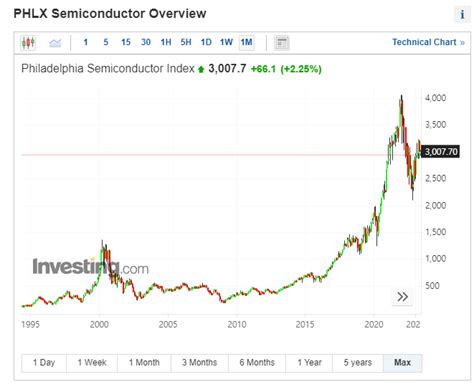Switch range to 1 Day tab
Viewport: 474px width, 387px height.
coord(44,363)
